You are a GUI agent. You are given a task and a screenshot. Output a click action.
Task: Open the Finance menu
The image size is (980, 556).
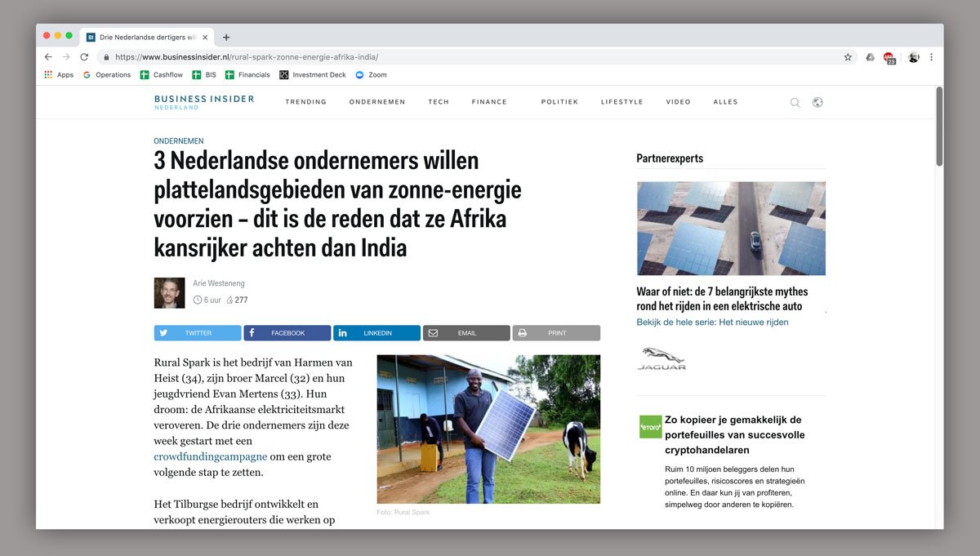click(x=489, y=102)
